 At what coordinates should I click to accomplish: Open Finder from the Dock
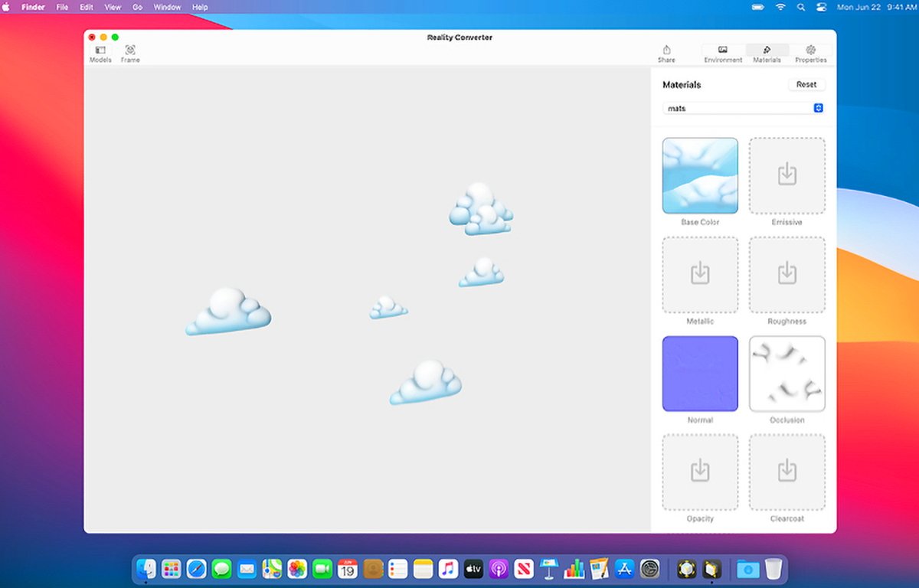coord(146,569)
